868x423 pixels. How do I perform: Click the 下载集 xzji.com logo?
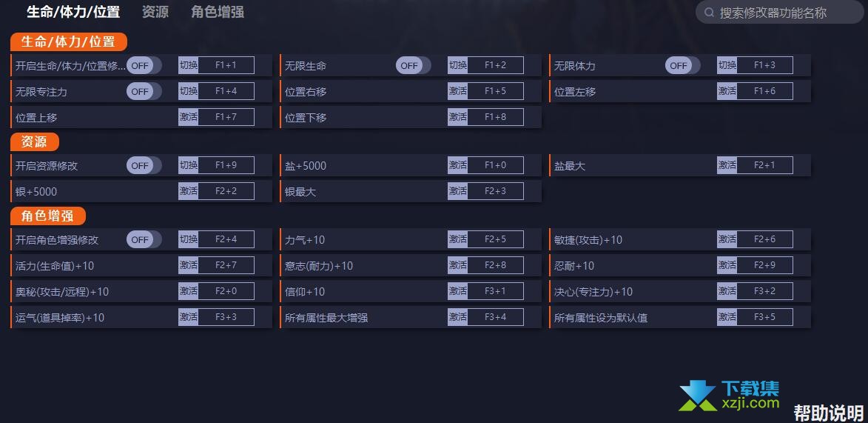point(730,396)
